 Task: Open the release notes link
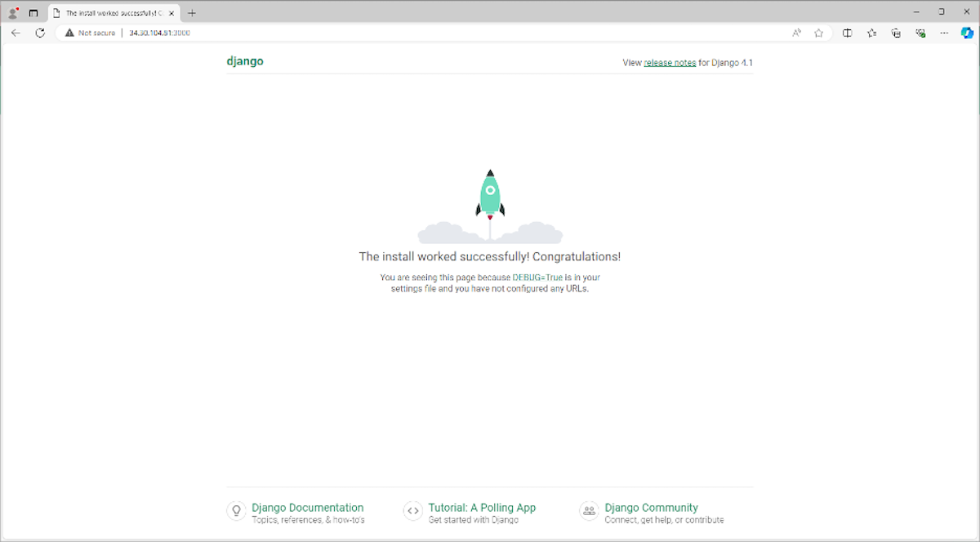[670, 62]
